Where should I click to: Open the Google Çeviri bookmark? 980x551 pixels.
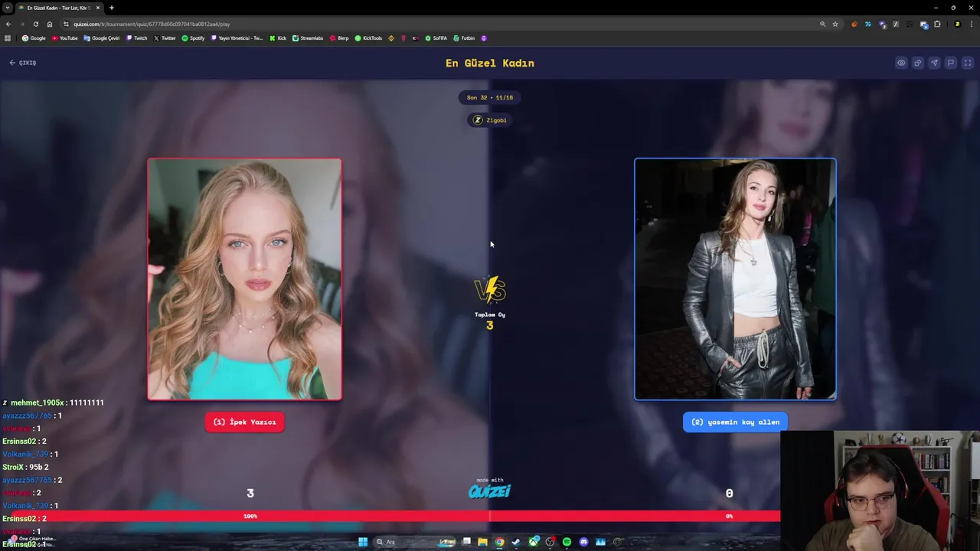coord(102,38)
